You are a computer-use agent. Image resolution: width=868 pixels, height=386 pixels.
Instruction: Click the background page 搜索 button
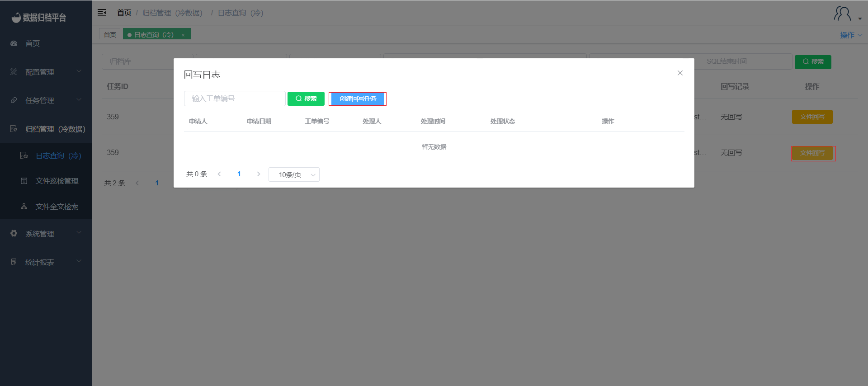[x=813, y=61]
